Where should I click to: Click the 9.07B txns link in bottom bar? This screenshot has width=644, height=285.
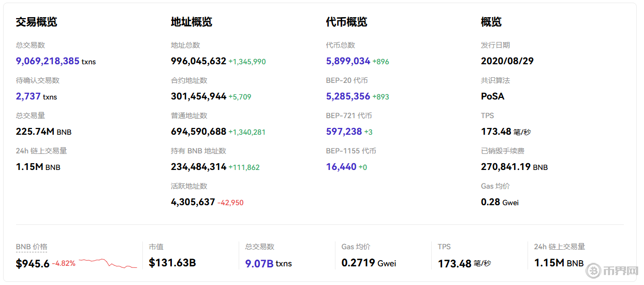coord(259,263)
